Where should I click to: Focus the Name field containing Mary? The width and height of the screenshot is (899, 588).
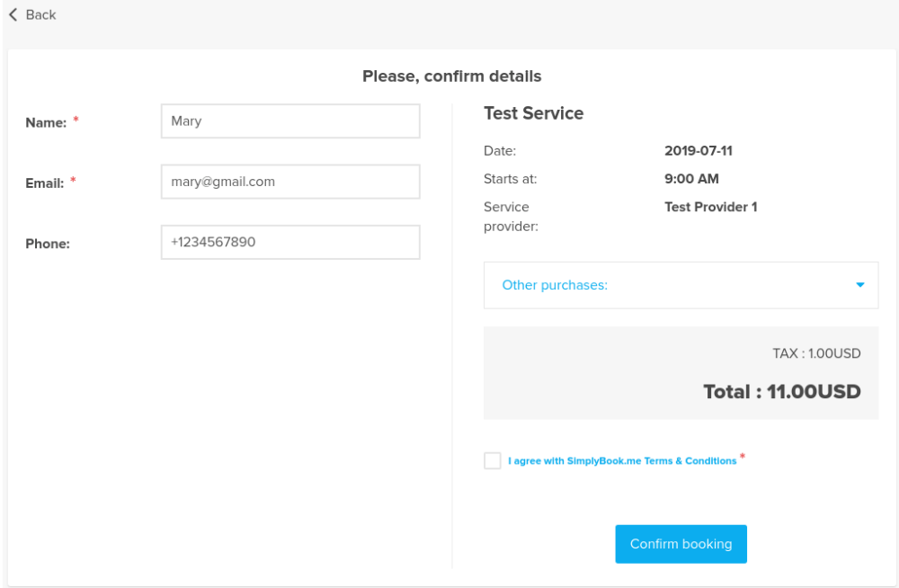[289, 121]
